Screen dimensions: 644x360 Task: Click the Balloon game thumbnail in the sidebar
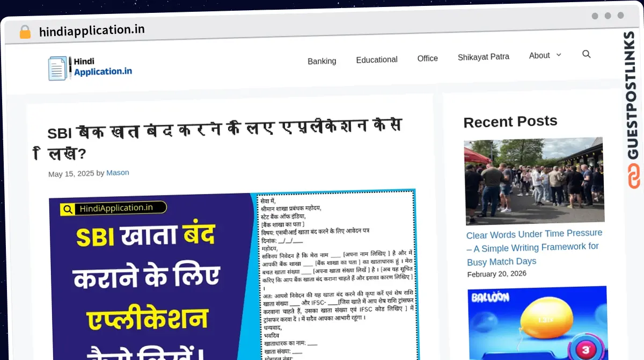(x=537, y=322)
